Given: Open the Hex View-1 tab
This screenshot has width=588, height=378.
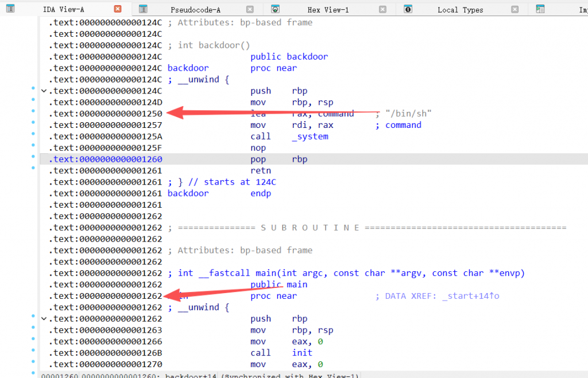Looking at the screenshot, I should (x=327, y=10).
